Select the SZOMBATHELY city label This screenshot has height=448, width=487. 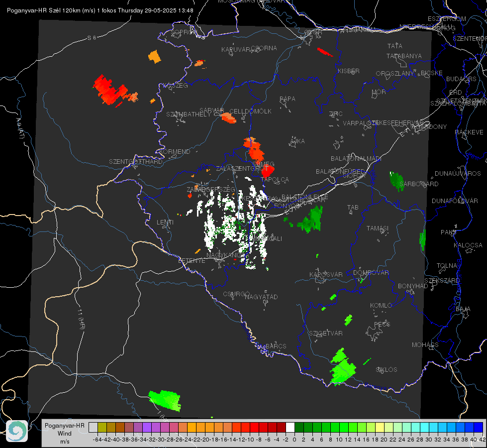(188, 114)
